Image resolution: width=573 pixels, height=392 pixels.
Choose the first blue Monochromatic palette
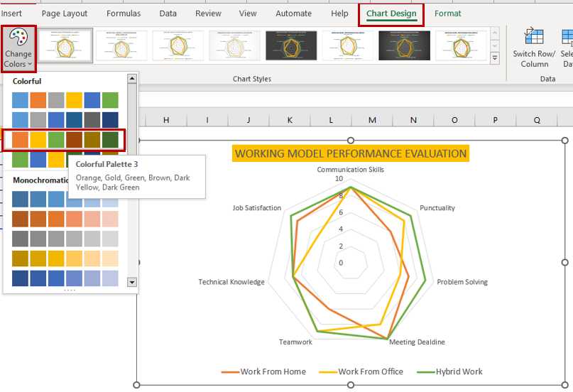65,199
